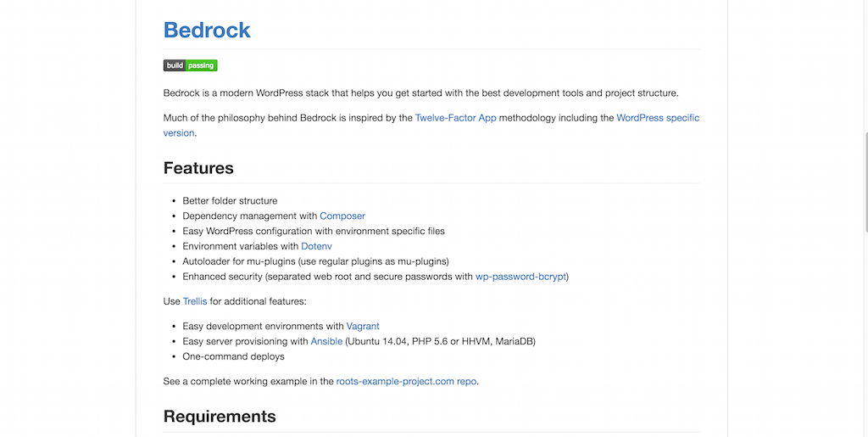
Task: Open the roots-example-project.com repo link
Action: click(406, 381)
